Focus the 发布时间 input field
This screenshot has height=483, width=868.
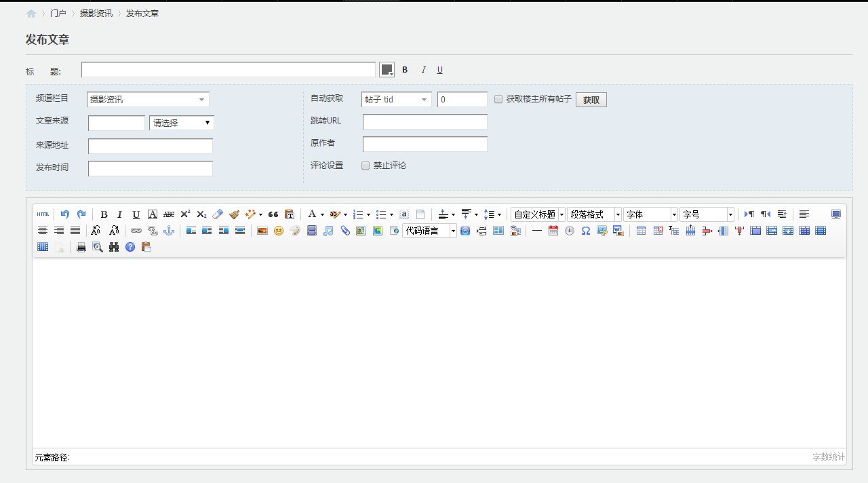point(151,168)
